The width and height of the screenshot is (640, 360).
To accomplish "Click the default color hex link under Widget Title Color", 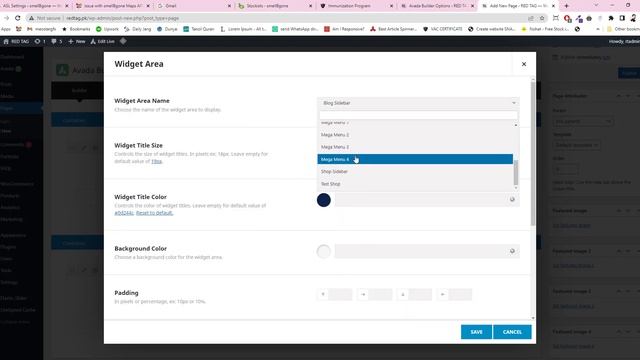I will 124,213.
